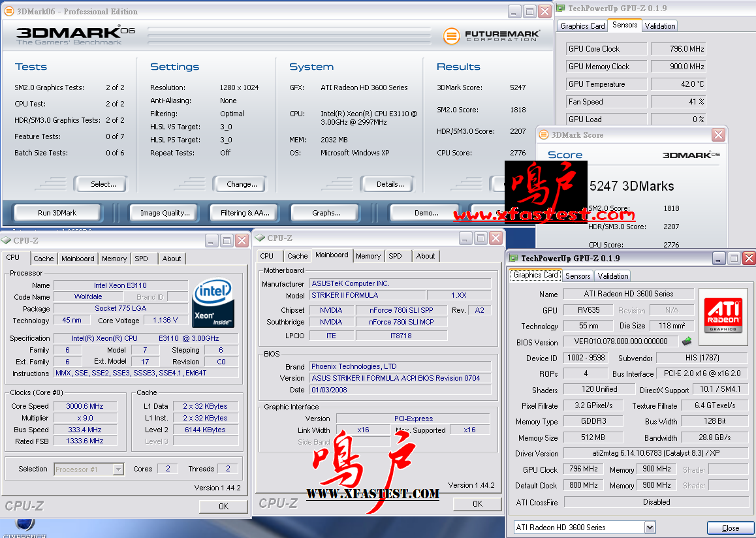Open the Processor #1 selection dropdown in CPU-Z
The height and width of the screenshot is (538, 756).
(x=118, y=469)
